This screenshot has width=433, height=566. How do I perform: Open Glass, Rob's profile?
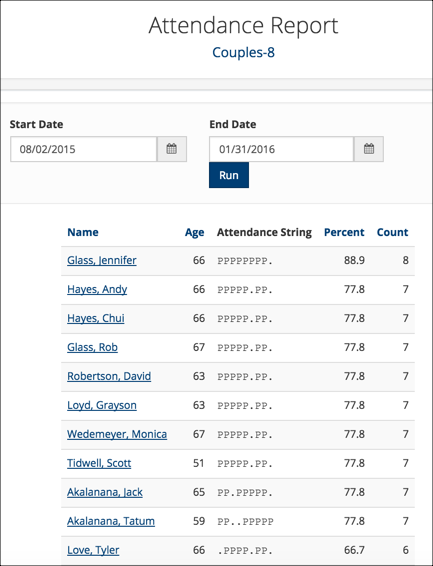click(92, 347)
